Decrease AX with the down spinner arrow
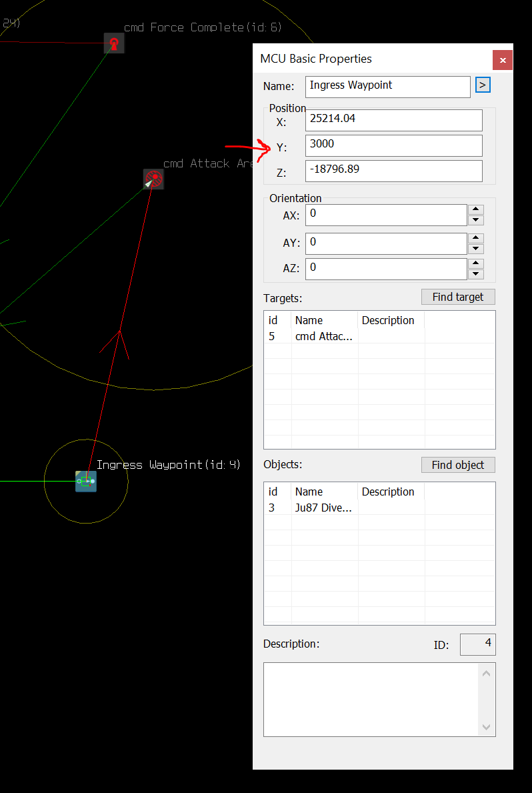 (x=476, y=220)
